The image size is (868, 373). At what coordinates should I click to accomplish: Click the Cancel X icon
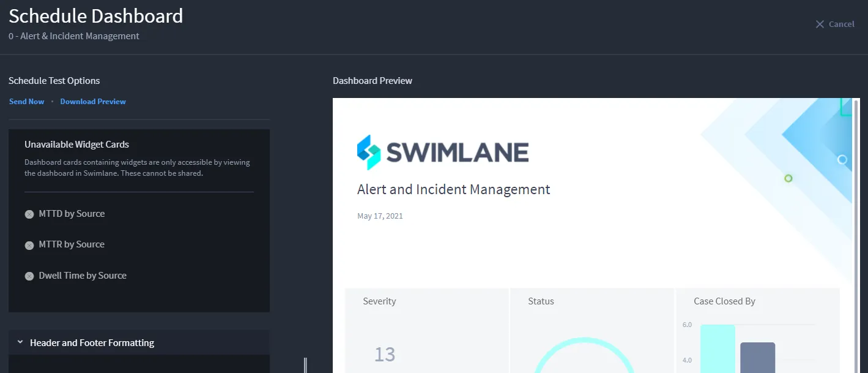pyautogui.click(x=820, y=24)
